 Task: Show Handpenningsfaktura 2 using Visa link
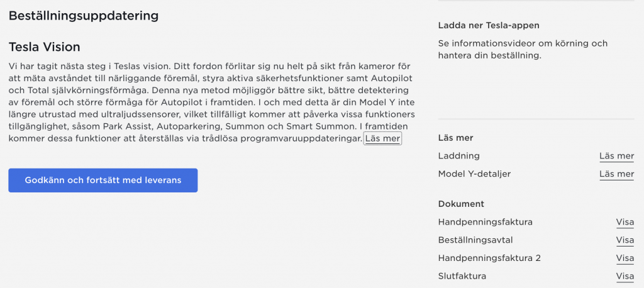click(x=625, y=258)
